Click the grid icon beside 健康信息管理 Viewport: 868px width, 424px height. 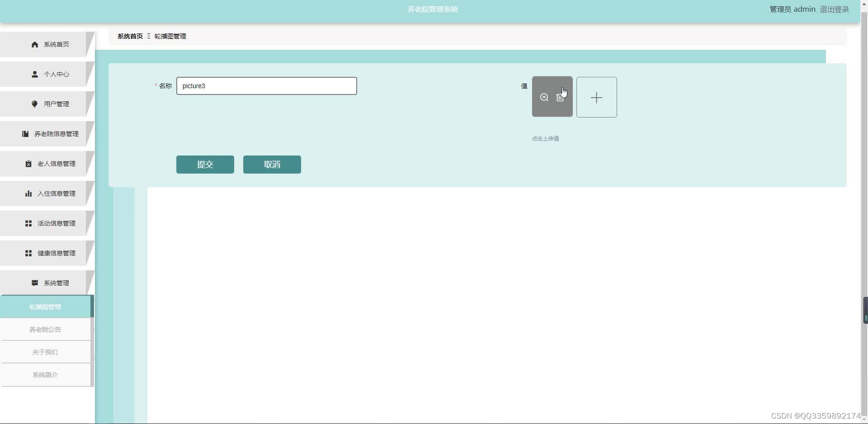28,253
